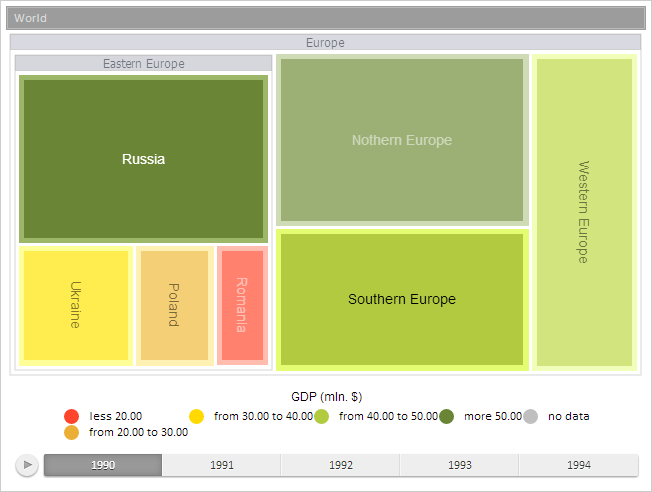Viewport: 652px width, 492px height.
Task: Click the orange '20.00 to 30.00' legend marker
Action: coord(71,433)
